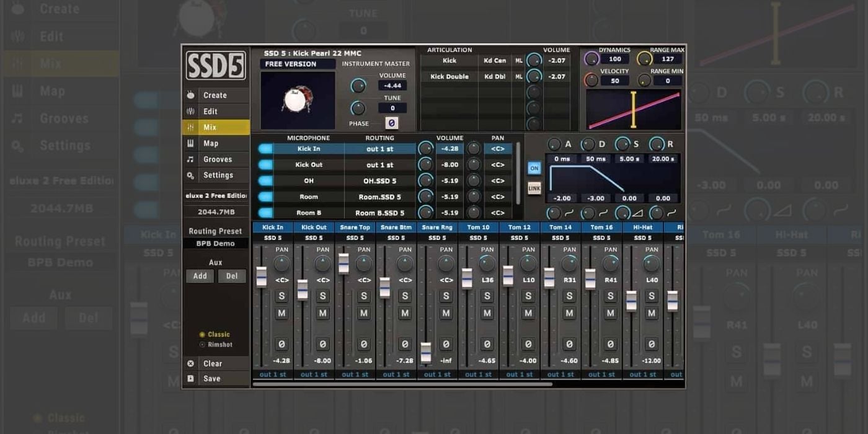Mute the Kick Out mixer channel
This screenshot has height=434, width=868.
coord(322,314)
